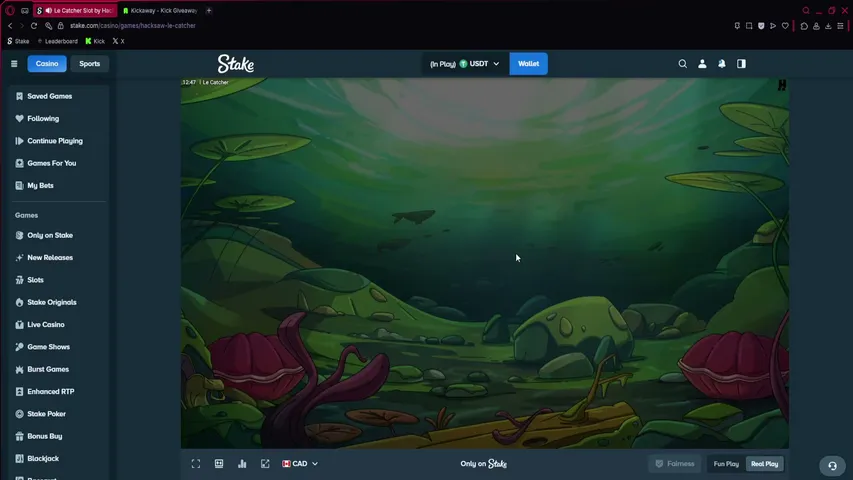The width and height of the screenshot is (853, 480).
Task: Toggle theatre mode under the game
Action: point(219,464)
